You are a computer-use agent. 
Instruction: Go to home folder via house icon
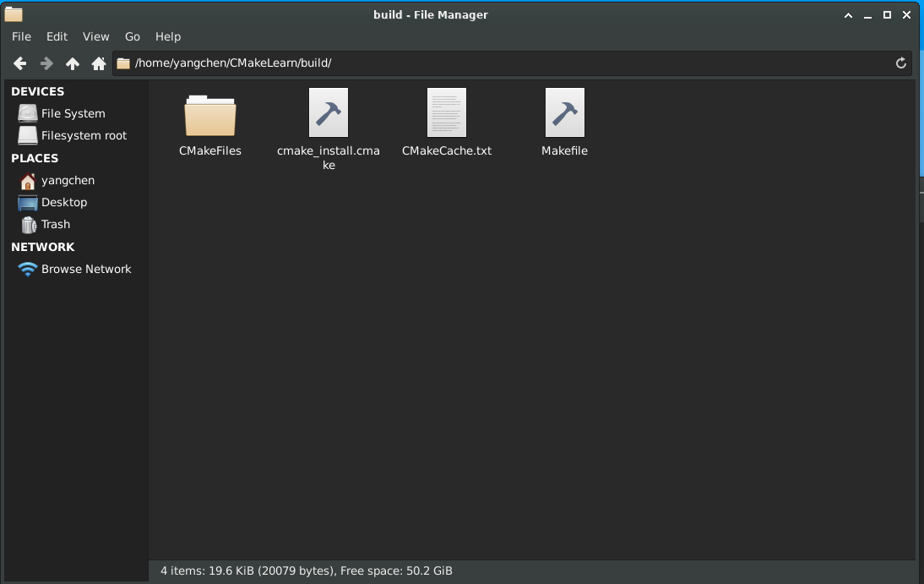point(99,63)
